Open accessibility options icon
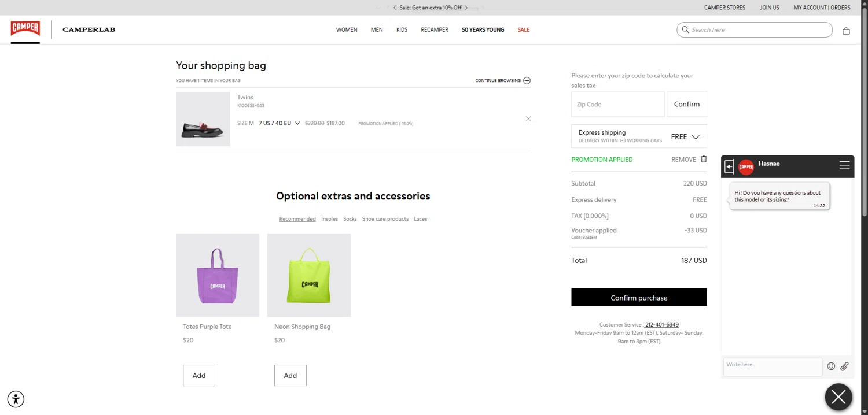 pos(16,399)
